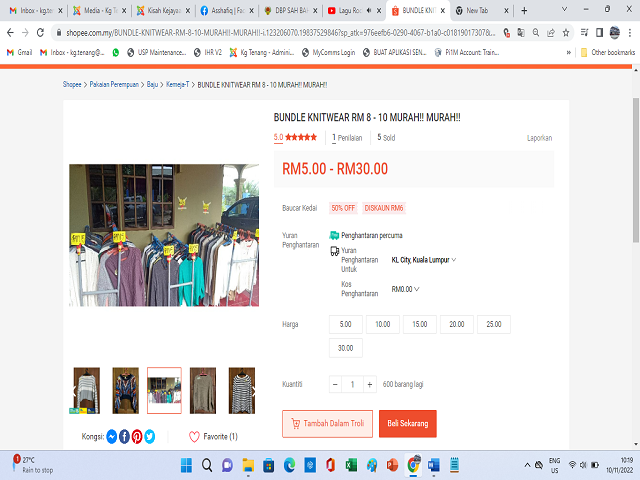Select the 15.00 price option

tap(420, 324)
